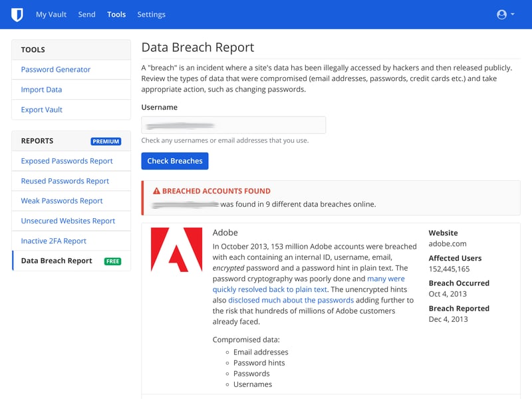This screenshot has width=532, height=399.
Task: Click the PREMIUM badge
Action: (x=106, y=142)
